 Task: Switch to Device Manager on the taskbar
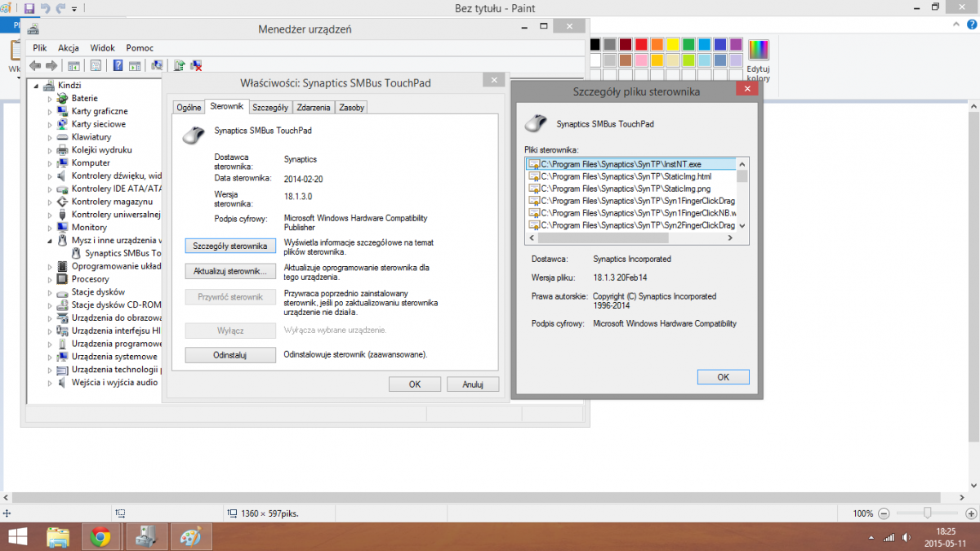coord(146,537)
